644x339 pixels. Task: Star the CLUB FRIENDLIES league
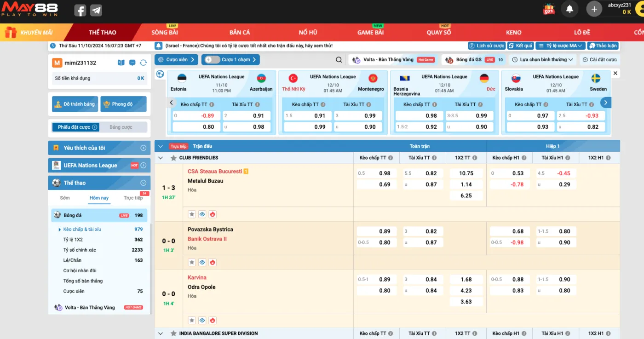click(x=173, y=158)
